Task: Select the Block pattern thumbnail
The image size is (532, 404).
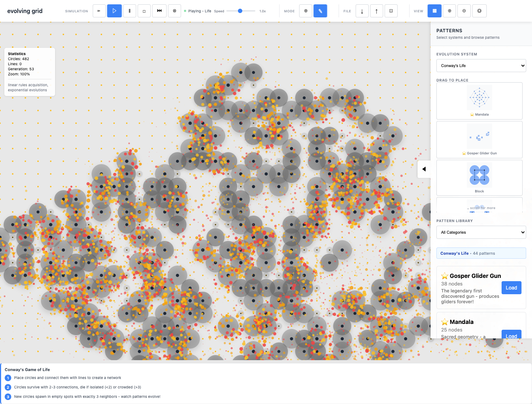Action: click(479, 178)
